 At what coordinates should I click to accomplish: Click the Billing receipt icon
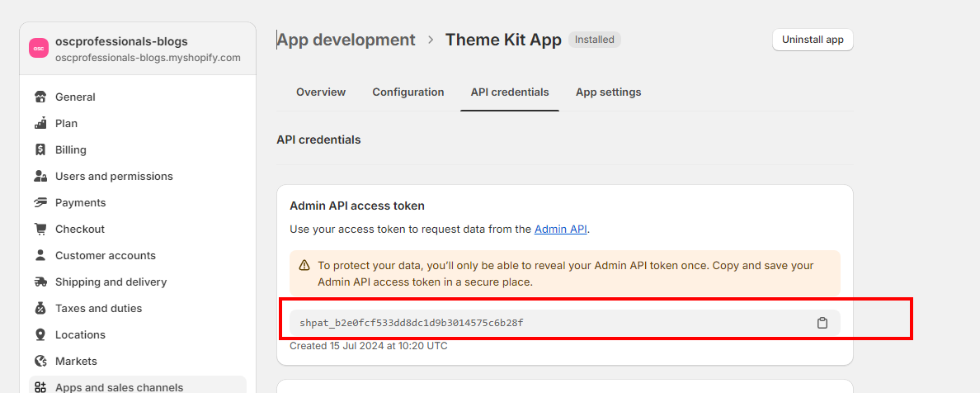[x=40, y=150]
